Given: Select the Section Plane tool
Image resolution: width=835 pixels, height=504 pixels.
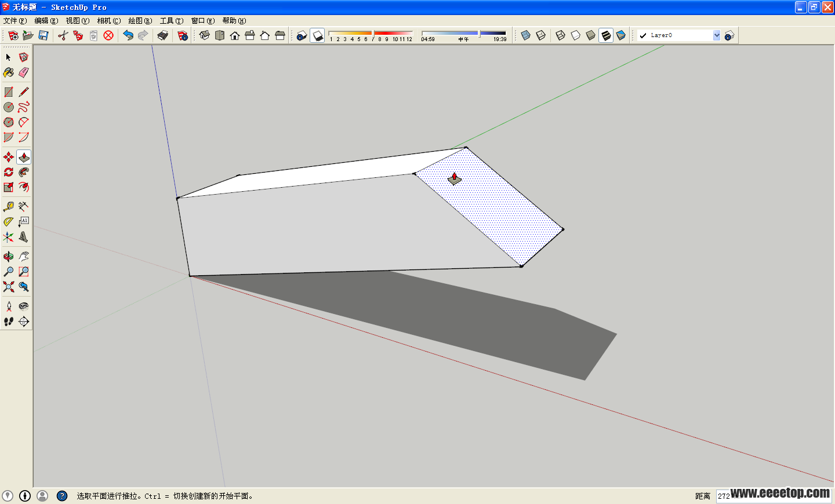Looking at the screenshot, I should click(x=24, y=322).
